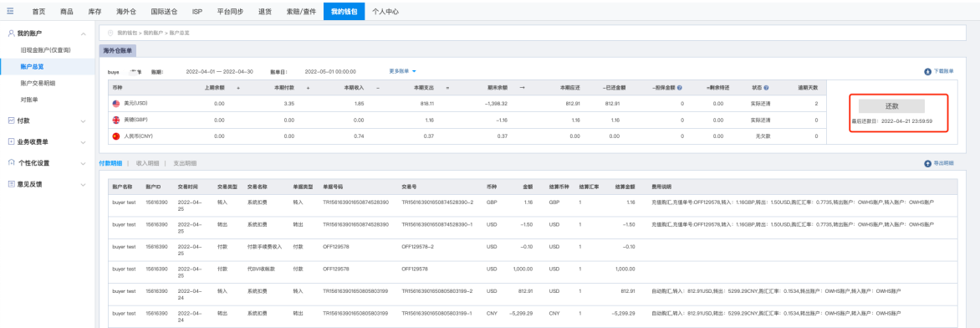
Task: Expand the 个性化设置 section chevron
Action: [x=84, y=163]
